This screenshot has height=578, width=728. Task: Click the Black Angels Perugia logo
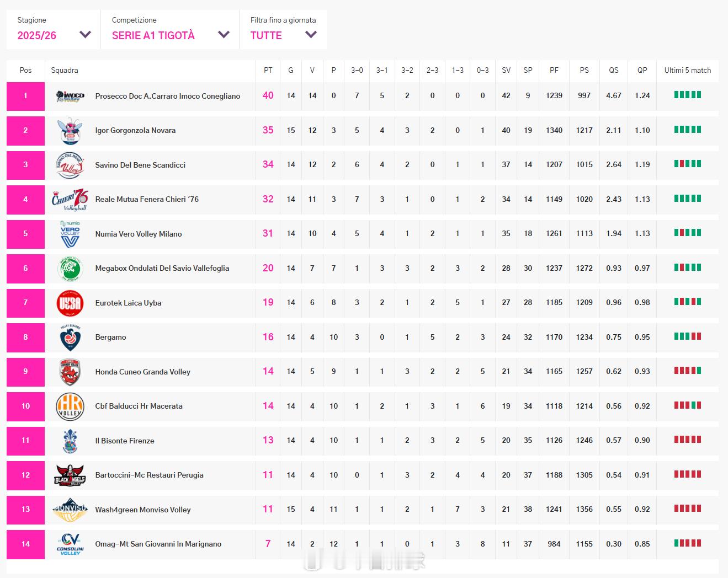pyautogui.click(x=70, y=475)
